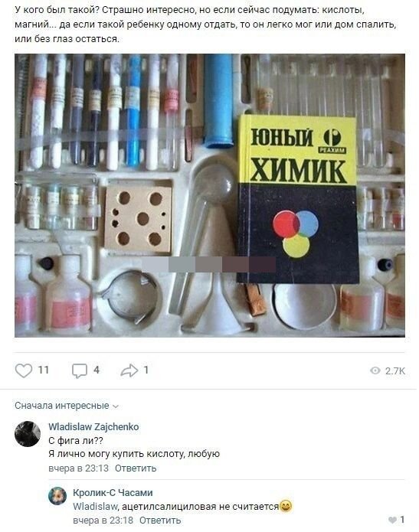Open the Юный химик photo
Screen dimensions: 419x532
(x=210, y=195)
